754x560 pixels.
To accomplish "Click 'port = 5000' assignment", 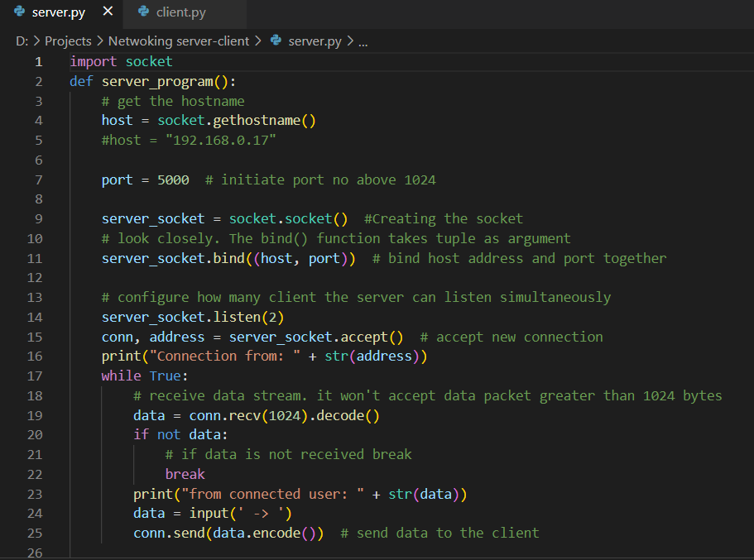I will [145, 179].
